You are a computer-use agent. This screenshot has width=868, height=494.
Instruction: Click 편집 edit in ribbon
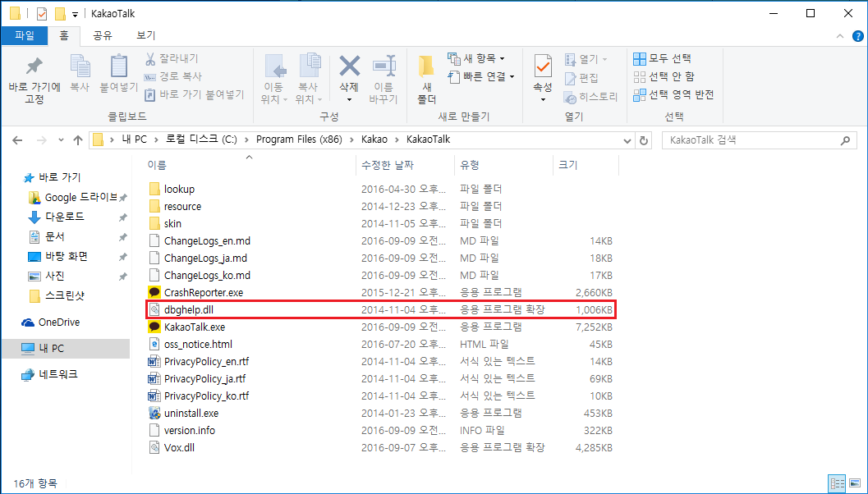pos(581,78)
